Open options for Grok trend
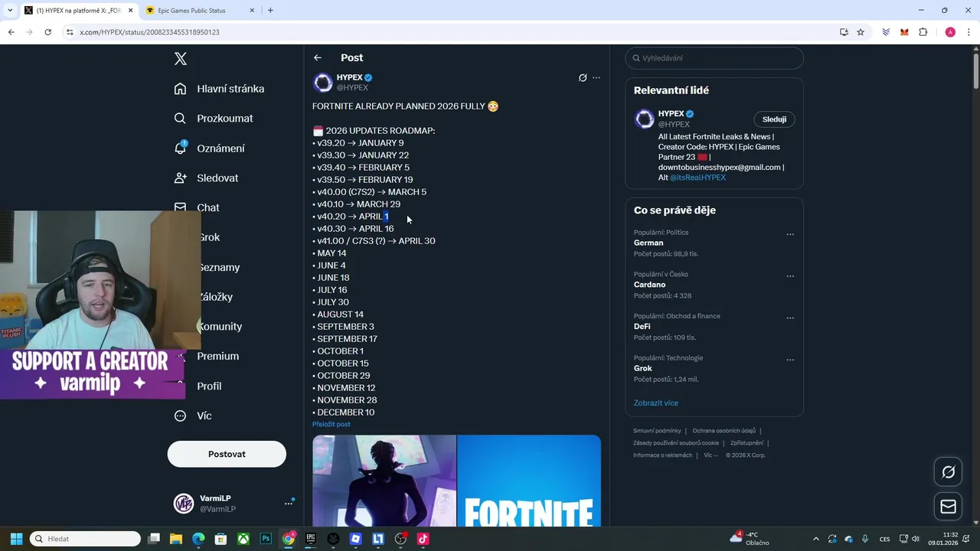Viewport: 980px width, 551px height. (790, 360)
